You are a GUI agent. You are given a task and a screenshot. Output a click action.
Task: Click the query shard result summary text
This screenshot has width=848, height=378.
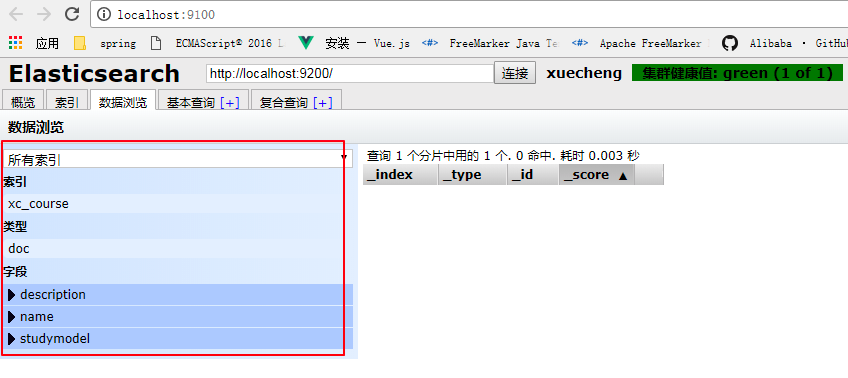tap(503, 156)
